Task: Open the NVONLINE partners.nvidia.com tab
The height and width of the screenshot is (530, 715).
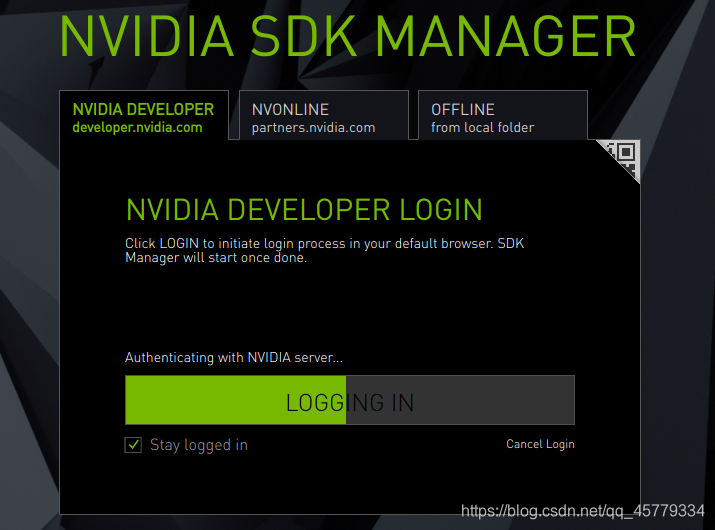Action: (x=324, y=115)
